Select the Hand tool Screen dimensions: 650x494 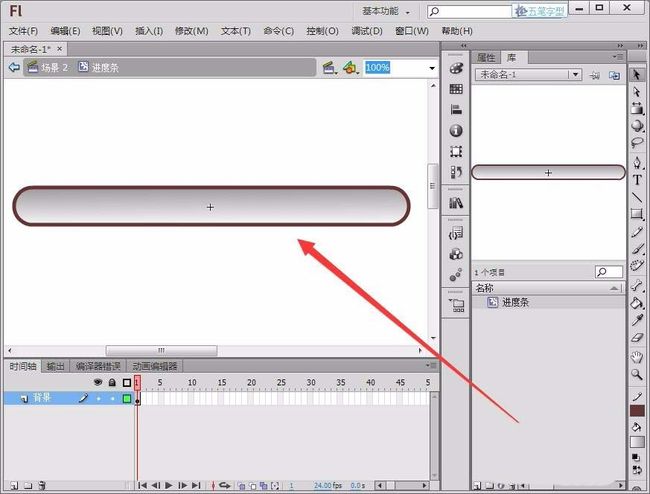(x=637, y=356)
